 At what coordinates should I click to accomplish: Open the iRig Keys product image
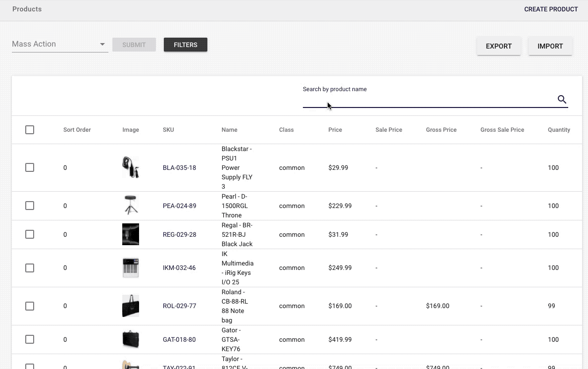(x=131, y=267)
